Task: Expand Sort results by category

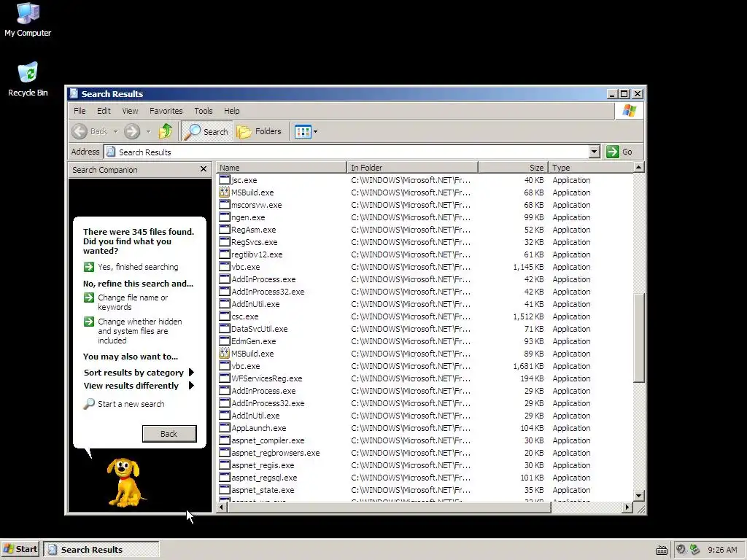Action: [x=139, y=373]
